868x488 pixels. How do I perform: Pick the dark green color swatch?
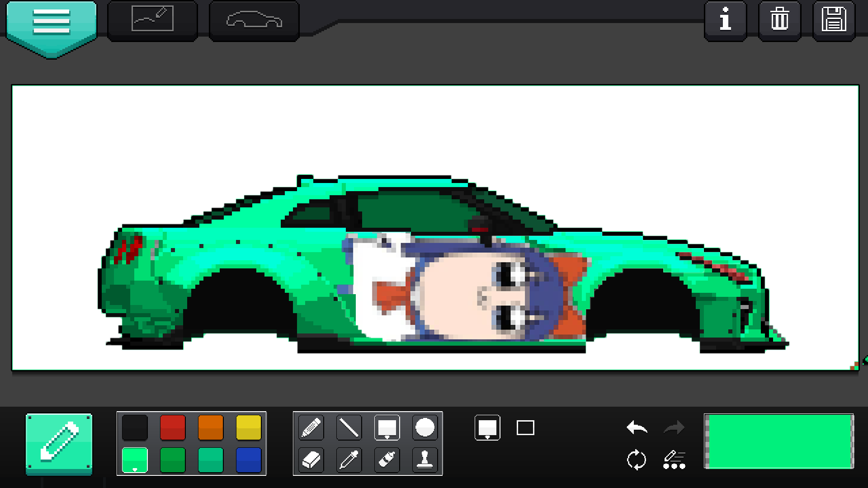coord(173,460)
